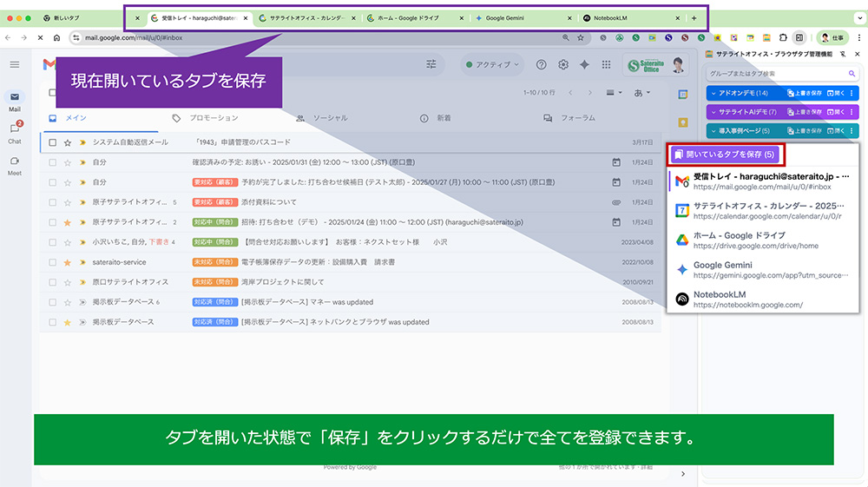868x487 pixels.
Task: Unstar the 招待: 打ち合わせ（デモ） email
Action: point(67,222)
